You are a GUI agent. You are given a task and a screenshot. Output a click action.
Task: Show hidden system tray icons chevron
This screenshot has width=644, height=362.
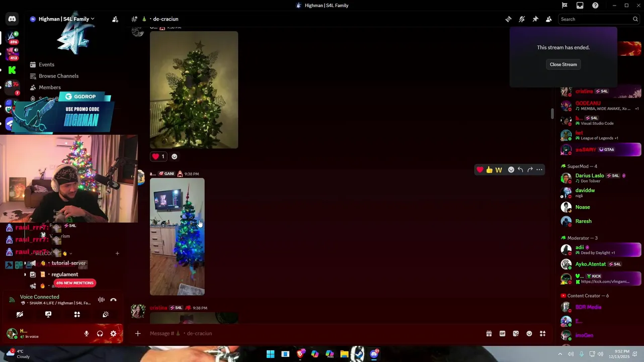pyautogui.click(x=560, y=354)
